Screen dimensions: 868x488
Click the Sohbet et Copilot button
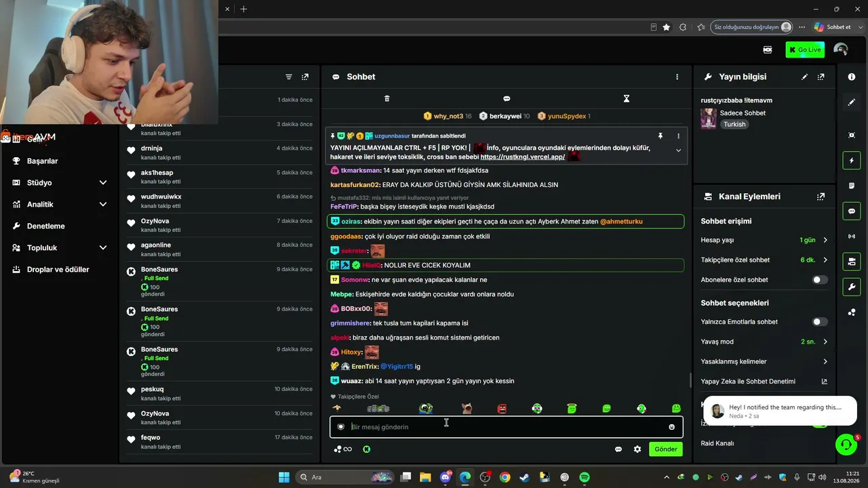click(x=833, y=27)
